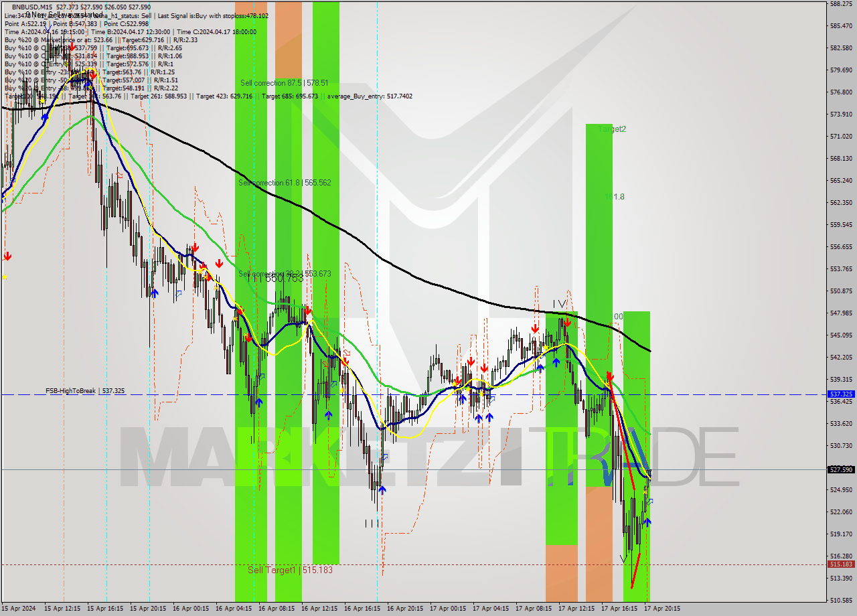Click the 576.806 price scale value
This screenshot has width=857, height=616.
(x=841, y=92)
